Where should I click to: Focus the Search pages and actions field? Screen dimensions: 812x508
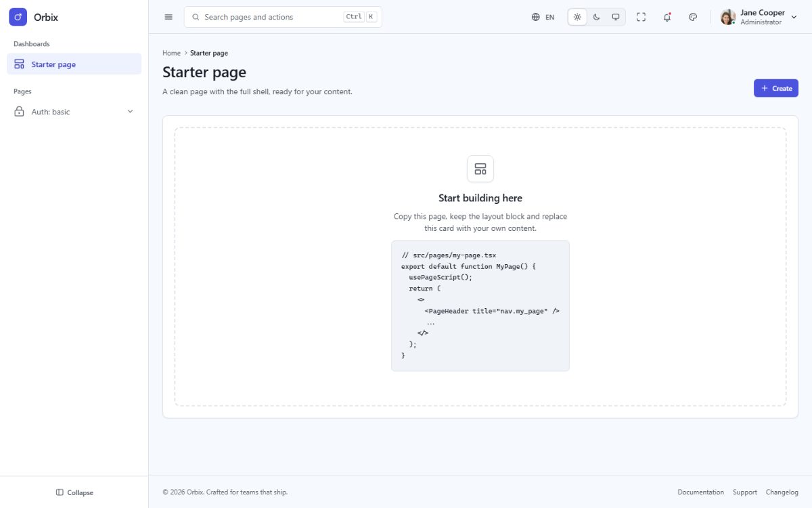[283, 17]
